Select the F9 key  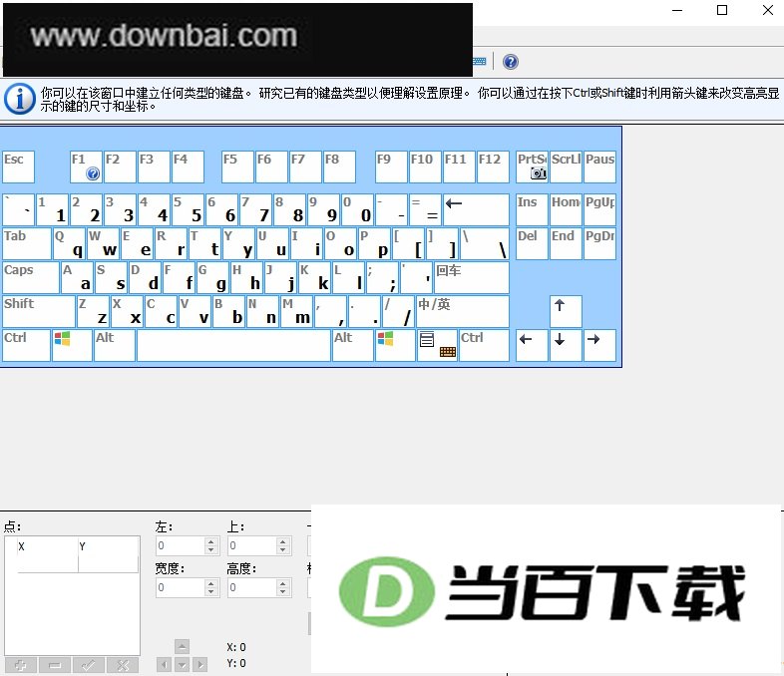pyautogui.click(x=391, y=167)
